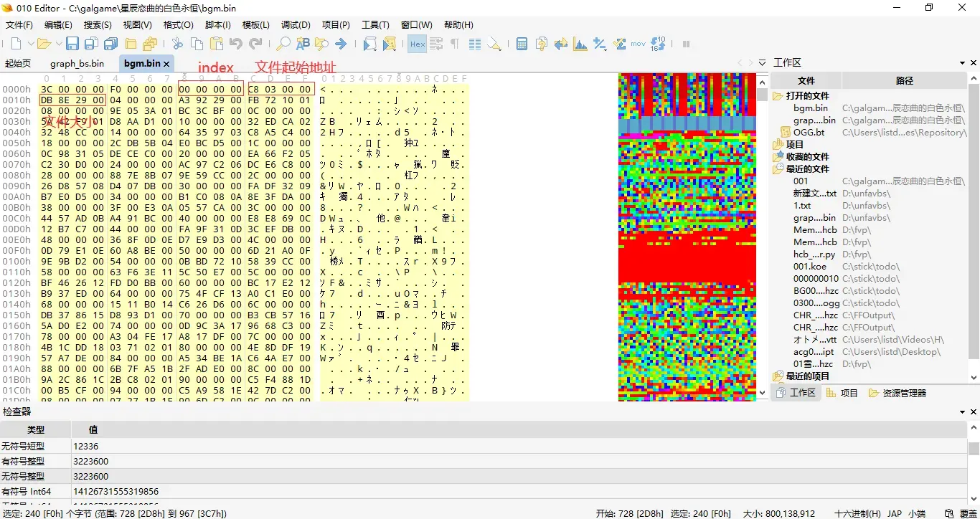
Task: Close the bgm.bin tab
Action: click(166, 64)
